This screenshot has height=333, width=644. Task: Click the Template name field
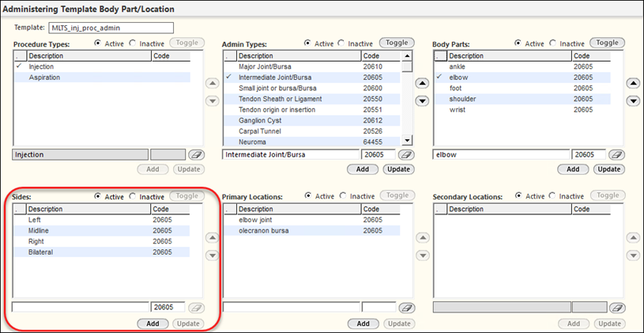111,28
